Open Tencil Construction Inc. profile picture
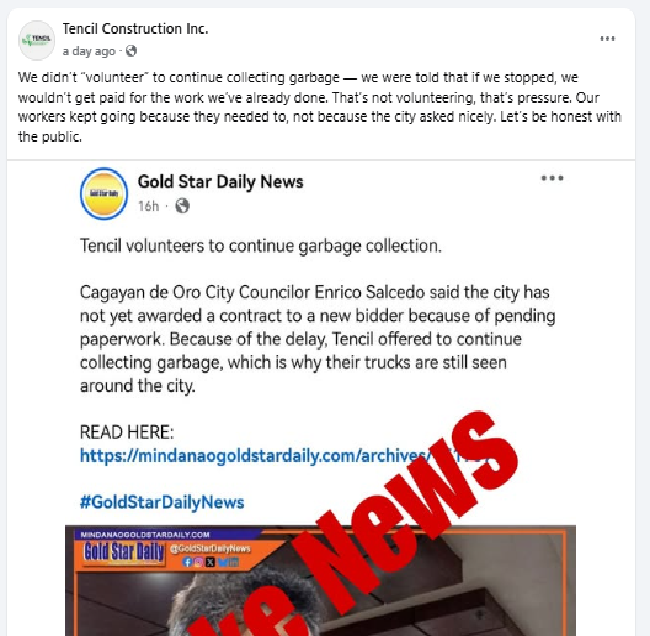 pyautogui.click(x=36, y=40)
